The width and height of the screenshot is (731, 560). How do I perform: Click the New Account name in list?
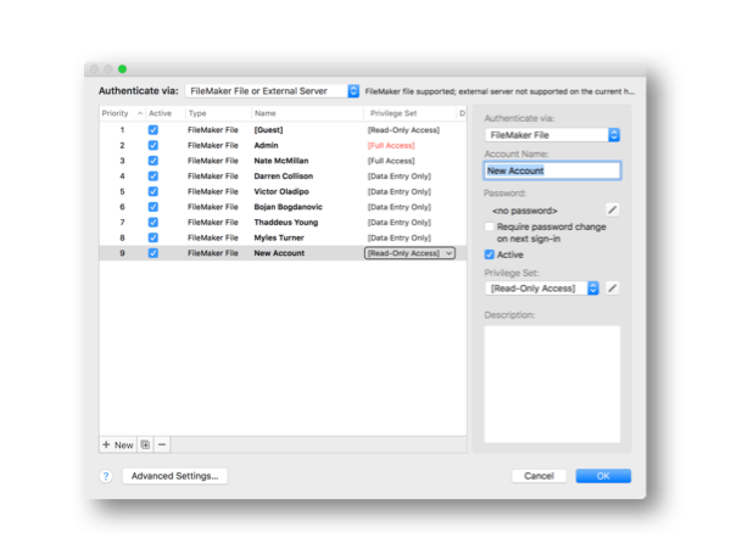tap(279, 253)
